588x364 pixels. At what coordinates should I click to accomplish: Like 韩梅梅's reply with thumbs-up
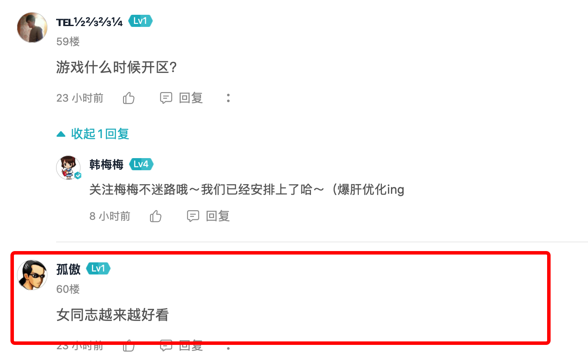point(156,216)
